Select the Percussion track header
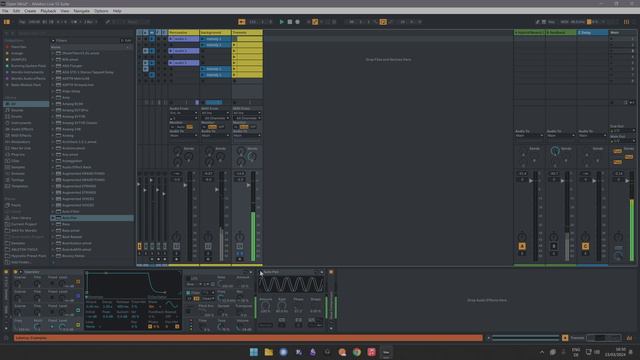 (x=183, y=32)
